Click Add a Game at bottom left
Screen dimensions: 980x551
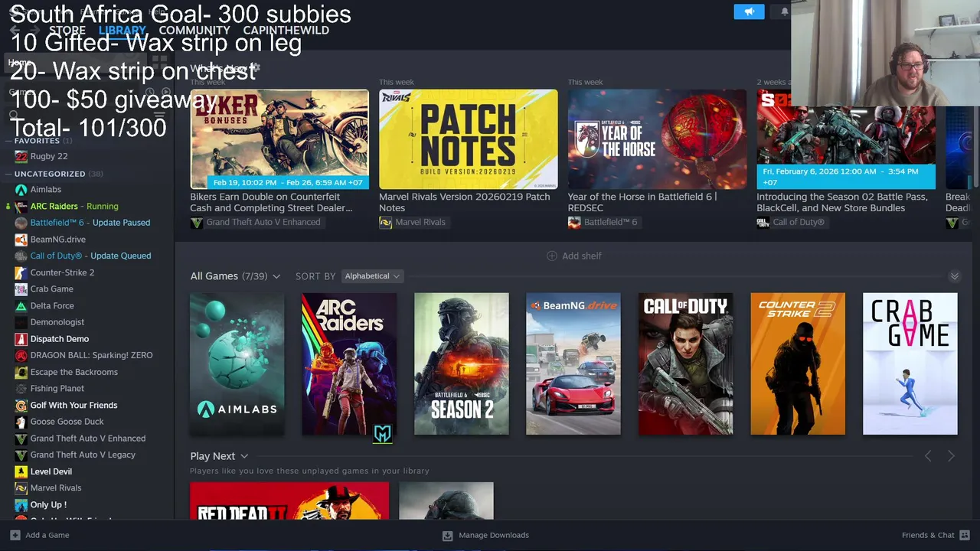(40, 535)
